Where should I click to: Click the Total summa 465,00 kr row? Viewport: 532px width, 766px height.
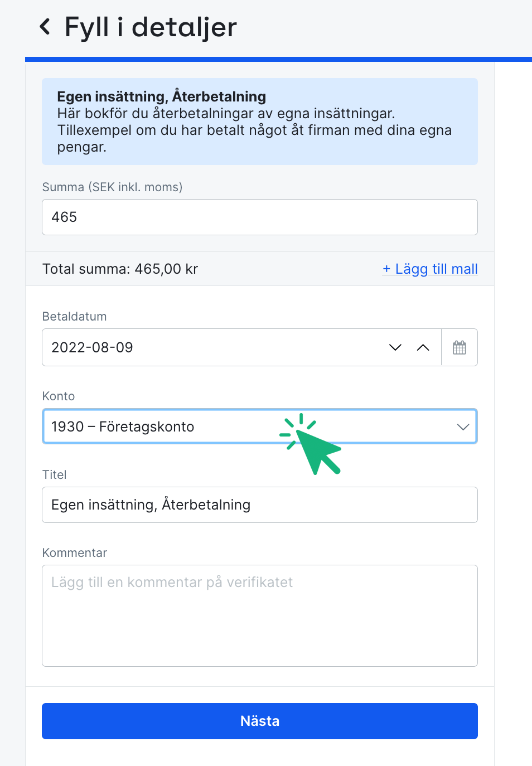point(119,269)
